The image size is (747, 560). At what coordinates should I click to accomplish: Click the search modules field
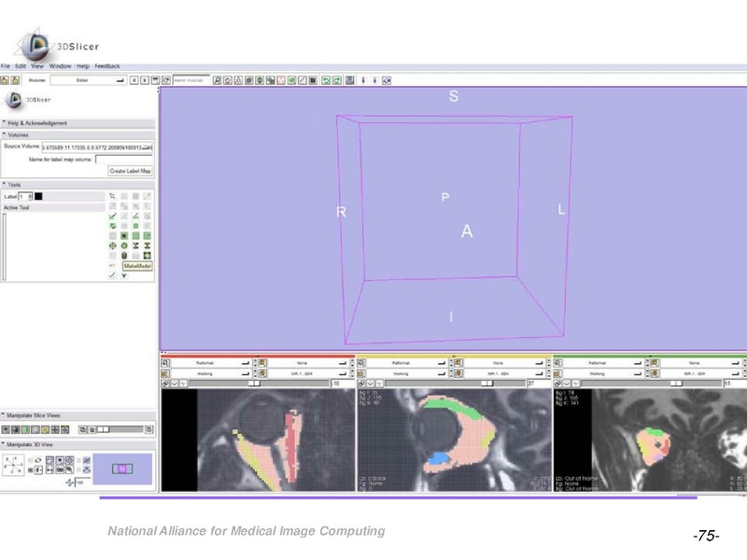[191, 80]
